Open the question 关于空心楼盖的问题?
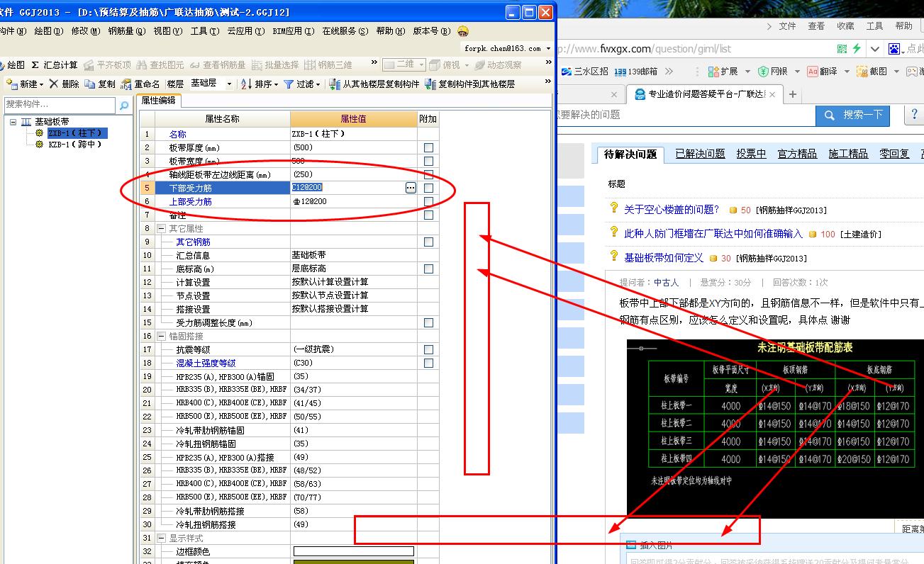The width and height of the screenshot is (924, 564). tap(671, 209)
